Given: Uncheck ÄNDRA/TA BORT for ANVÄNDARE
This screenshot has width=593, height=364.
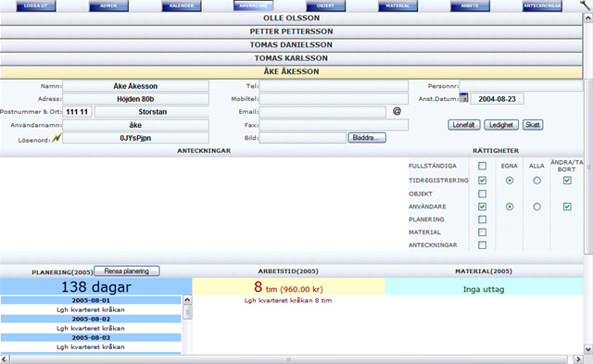Looking at the screenshot, I should click(567, 207).
